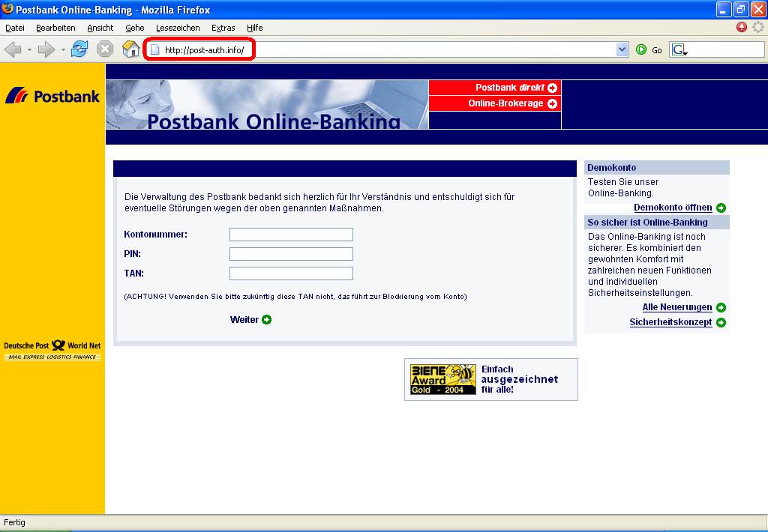Open the Demokonto öffnen link
This screenshot has width=768, height=532.
pyautogui.click(x=673, y=208)
